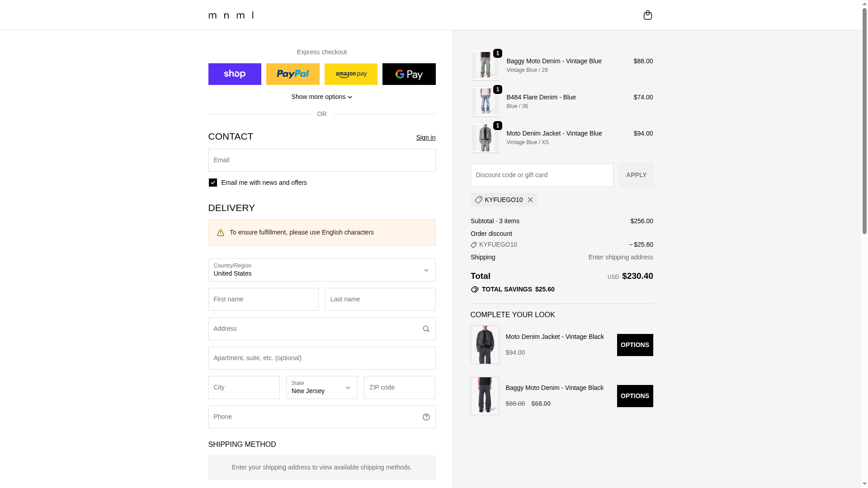Image resolution: width=868 pixels, height=488 pixels.
Task: Click the mnml store logo
Action: [231, 15]
